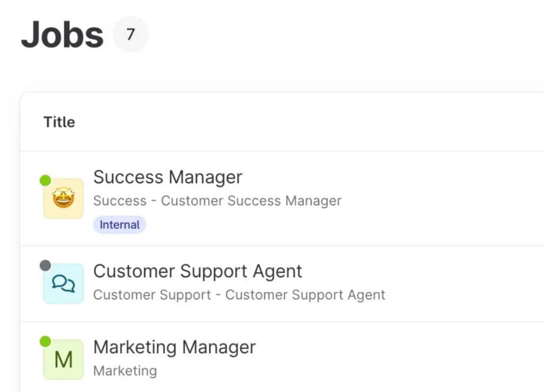Click blank row area right of Marketing Manager title
Image resolution: width=544 pixels, height=392 pixels.
coord(398,348)
